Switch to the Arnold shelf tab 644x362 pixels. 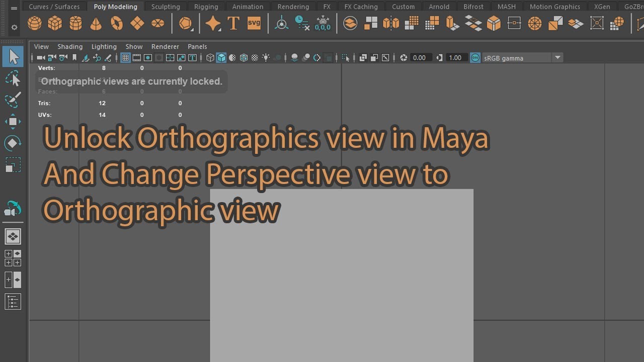point(439,7)
